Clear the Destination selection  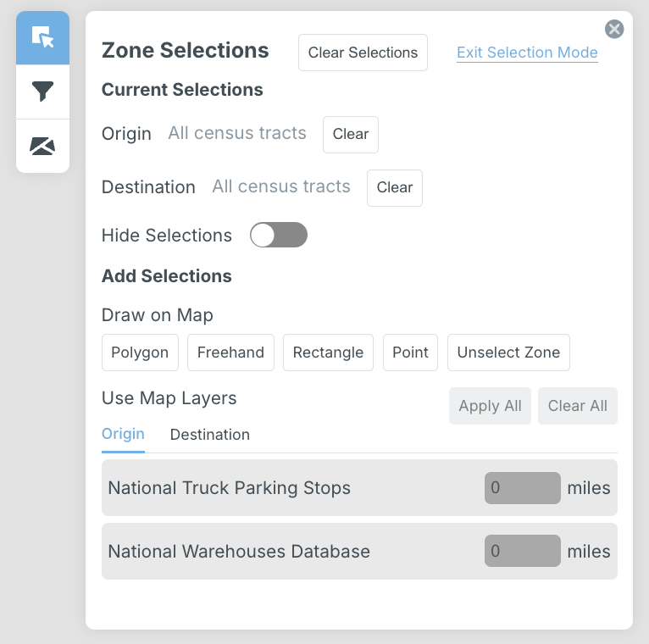pos(394,187)
